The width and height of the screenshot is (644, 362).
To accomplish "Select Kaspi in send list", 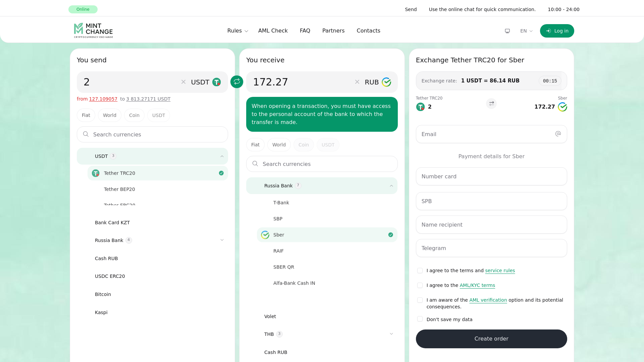I will pyautogui.click(x=152, y=312).
